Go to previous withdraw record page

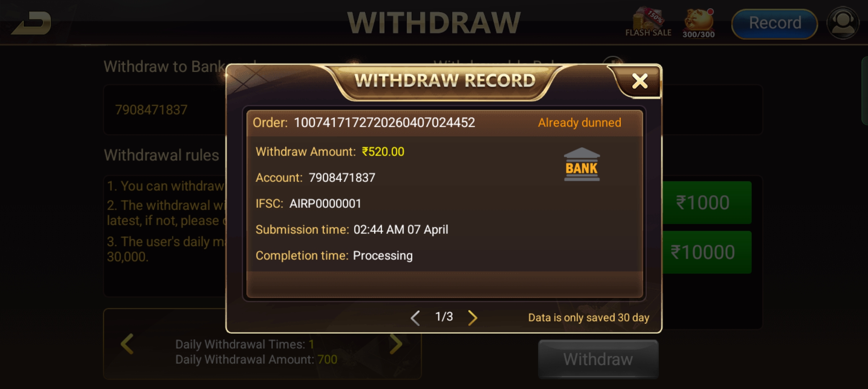[415, 318]
